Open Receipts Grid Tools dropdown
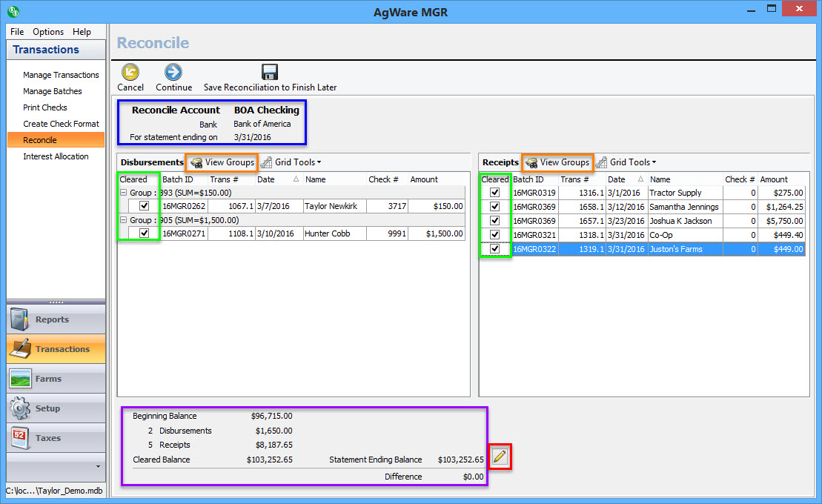822x504 pixels. [x=627, y=162]
